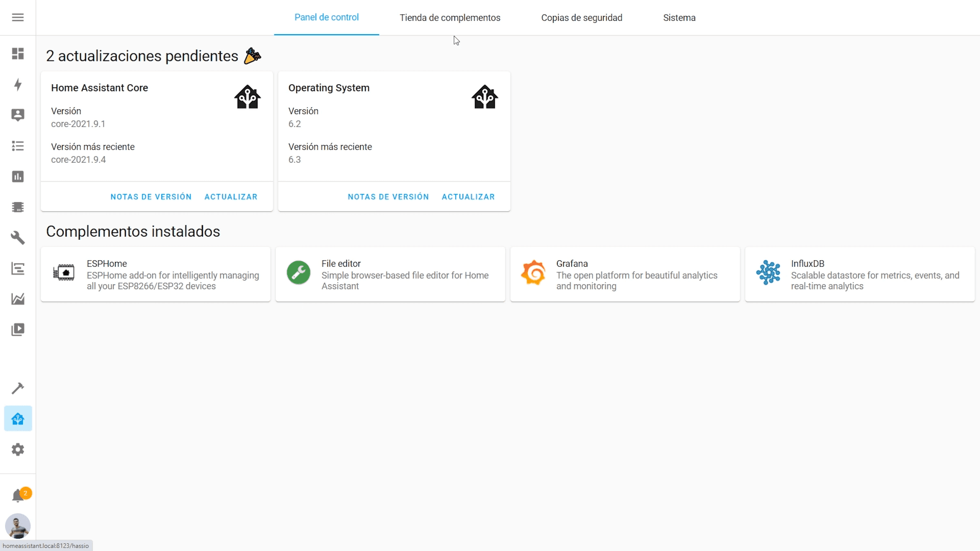980x551 pixels.
Task: Open the Media browser play icon
Action: click(x=18, y=330)
